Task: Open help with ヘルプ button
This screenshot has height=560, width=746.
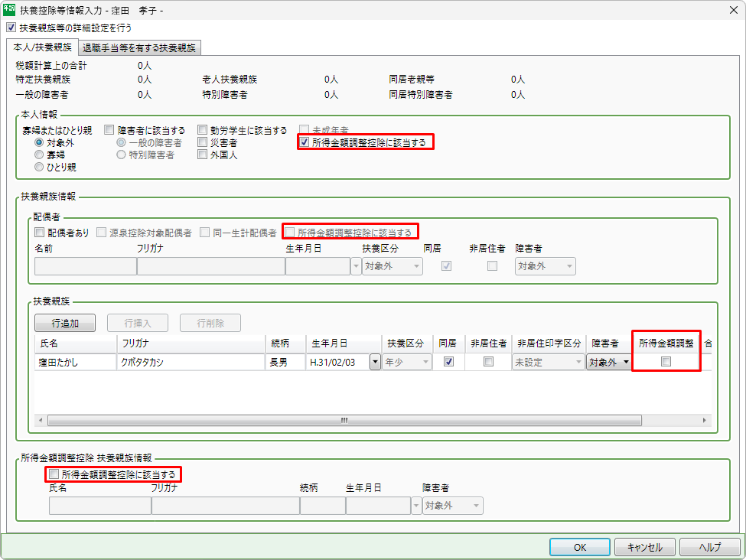Action: 709,547
